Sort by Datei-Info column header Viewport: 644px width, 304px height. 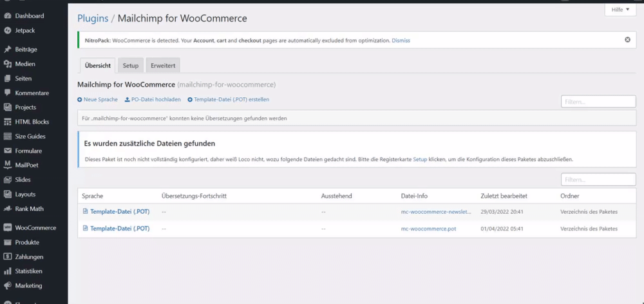414,196
